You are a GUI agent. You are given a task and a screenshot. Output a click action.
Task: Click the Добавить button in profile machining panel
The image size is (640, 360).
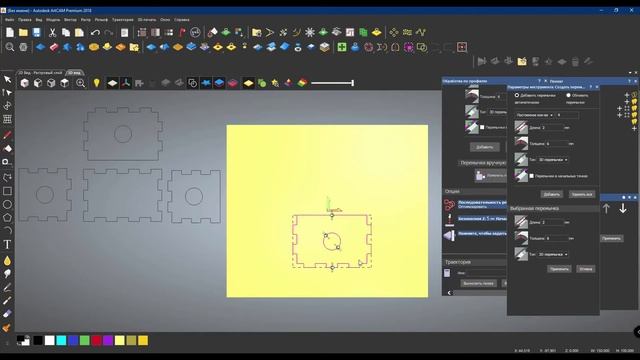[x=484, y=147]
